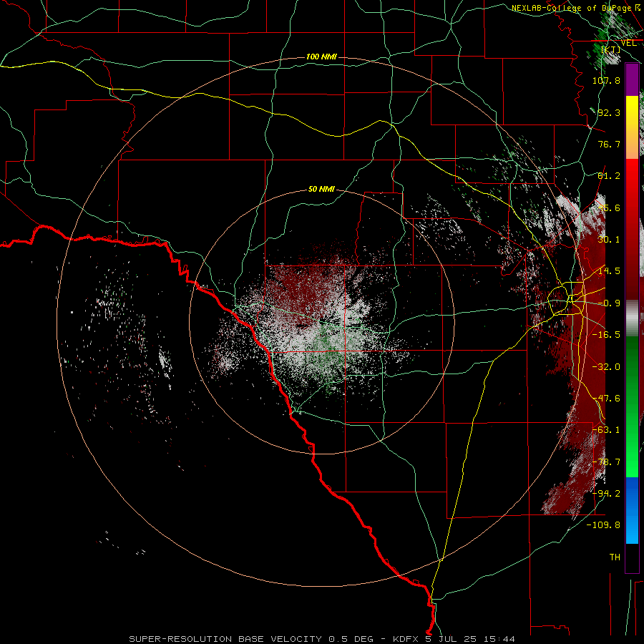The width and height of the screenshot is (644, 644).
Task: Click the 92.3 value on velocity scale
Action: (x=609, y=112)
